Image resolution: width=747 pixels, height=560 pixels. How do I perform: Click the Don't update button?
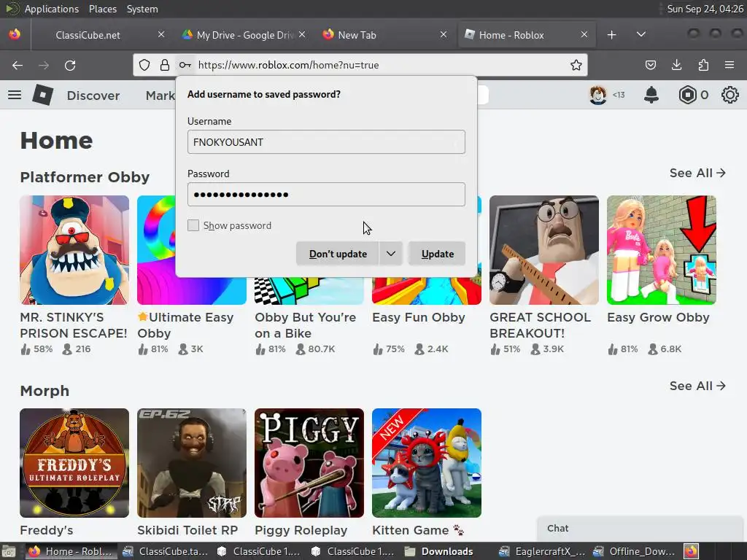338,254
